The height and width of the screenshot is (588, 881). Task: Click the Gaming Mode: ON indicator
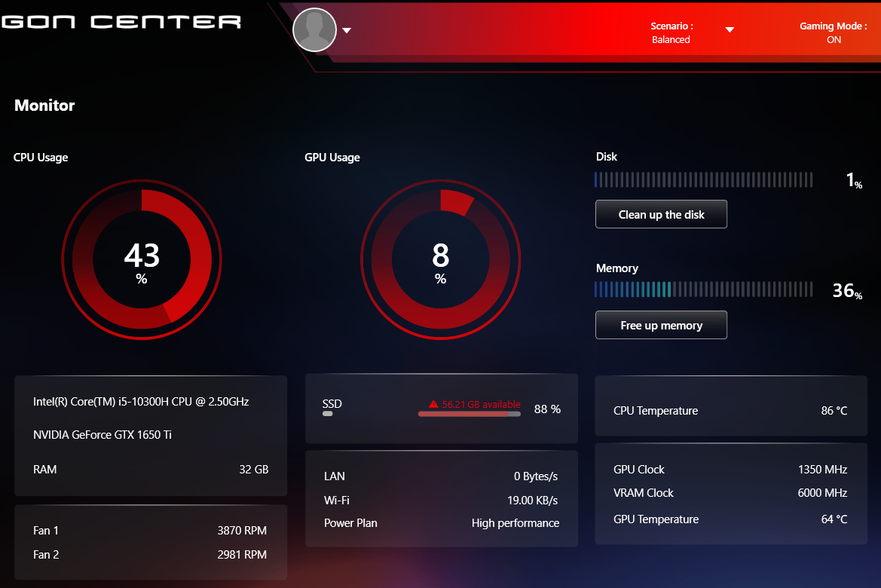pyautogui.click(x=834, y=32)
